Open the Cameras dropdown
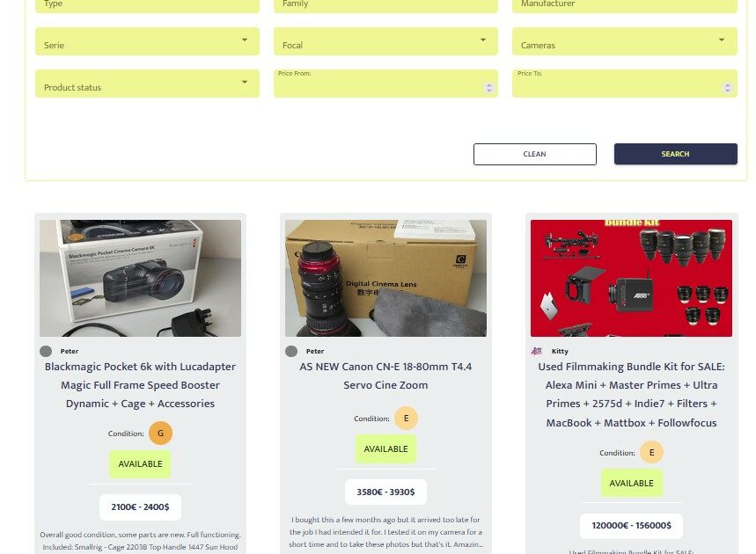 (x=624, y=41)
